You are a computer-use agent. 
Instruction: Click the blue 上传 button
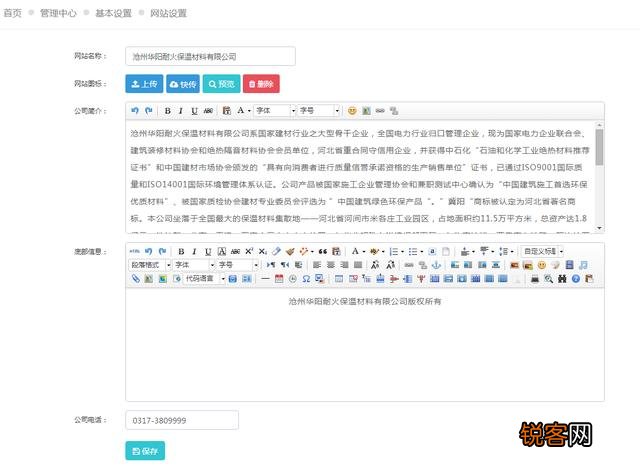pos(144,84)
